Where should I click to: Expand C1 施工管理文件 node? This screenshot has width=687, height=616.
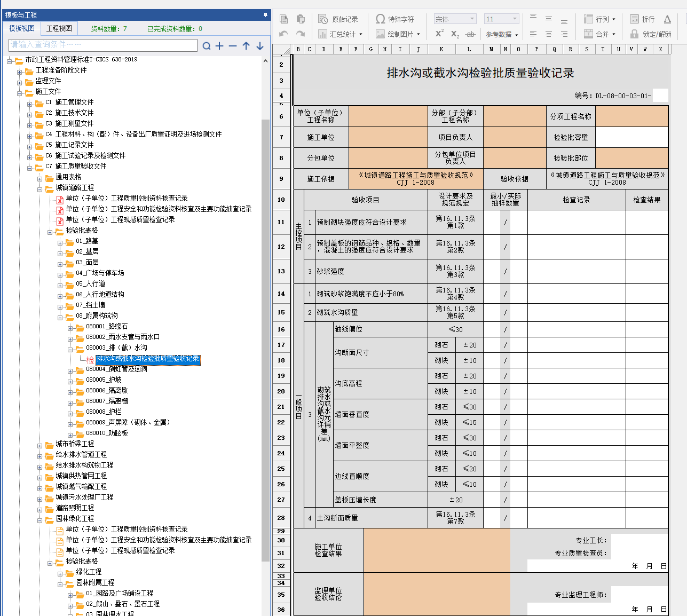coord(30,104)
